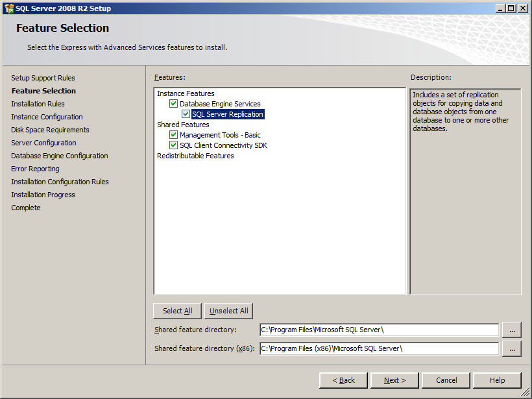This screenshot has width=532, height=399.
Task: Click the Installation Rules step in sidebar
Action: [38, 104]
